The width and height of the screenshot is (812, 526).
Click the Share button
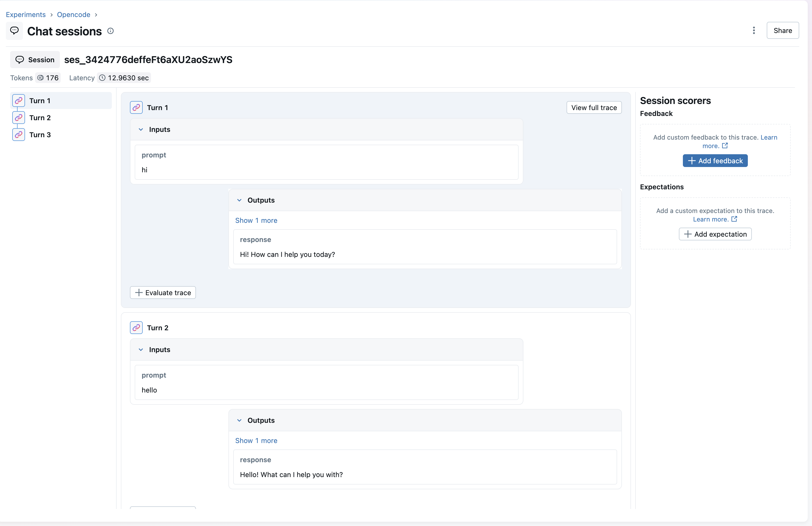[x=783, y=30]
